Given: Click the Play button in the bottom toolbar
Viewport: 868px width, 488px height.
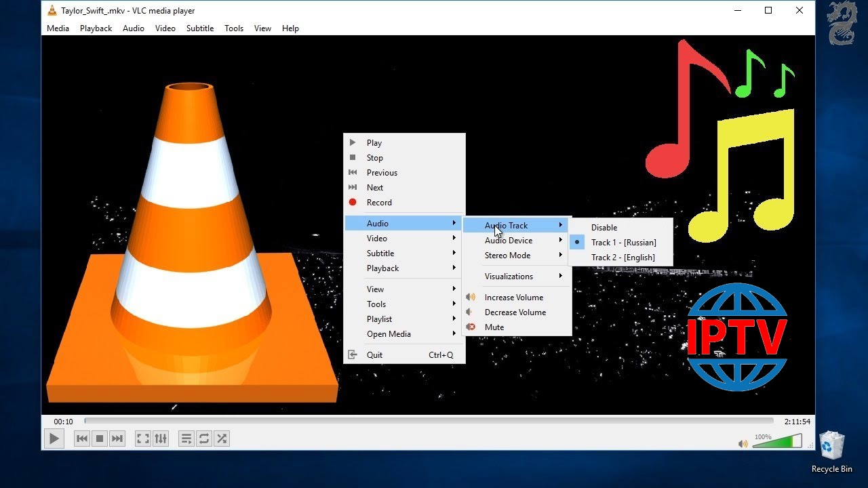Looking at the screenshot, I should [54, 439].
